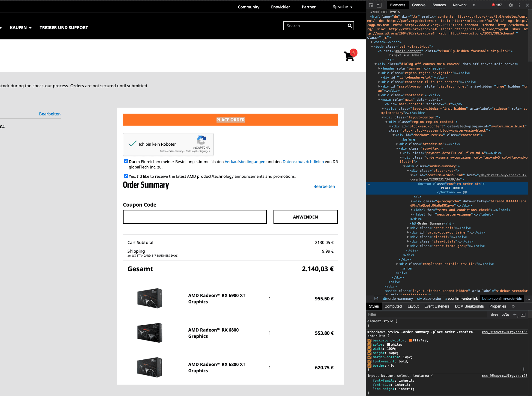The width and height of the screenshot is (532, 396).
Task: Expand the compliance-details div node
Action: 397,264
